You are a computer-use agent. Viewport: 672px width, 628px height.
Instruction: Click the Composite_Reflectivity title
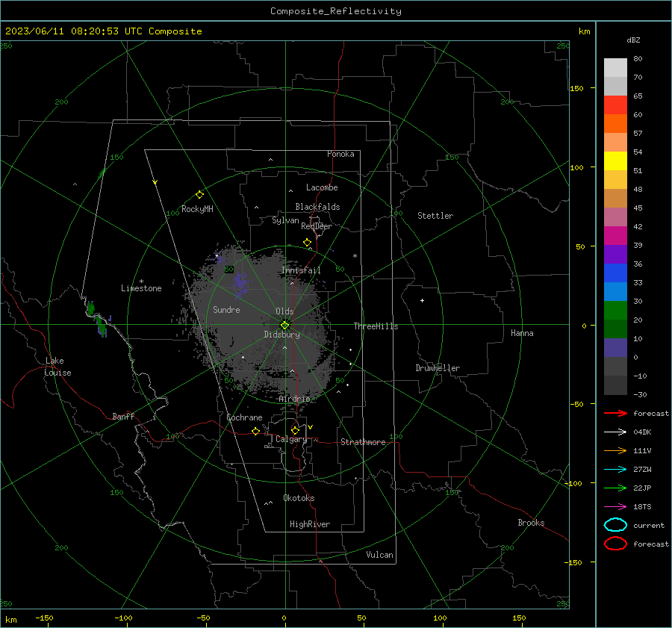point(335,11)
